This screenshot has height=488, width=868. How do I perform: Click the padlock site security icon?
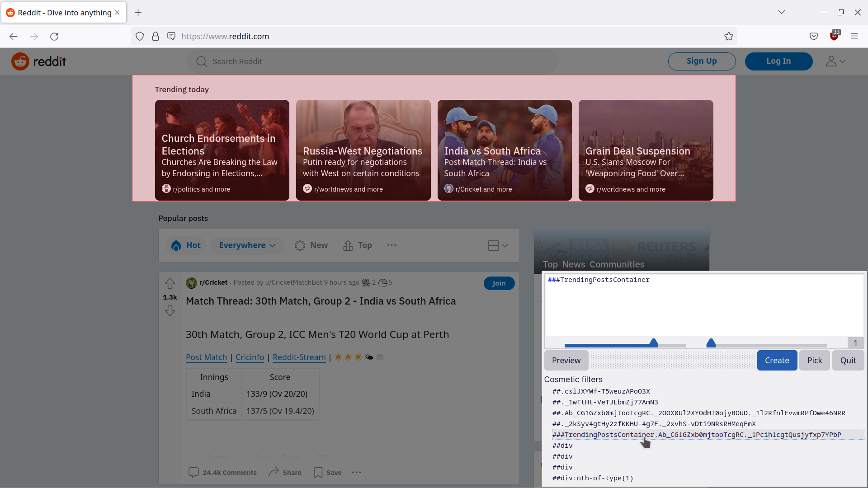click(x=156, y=37)
